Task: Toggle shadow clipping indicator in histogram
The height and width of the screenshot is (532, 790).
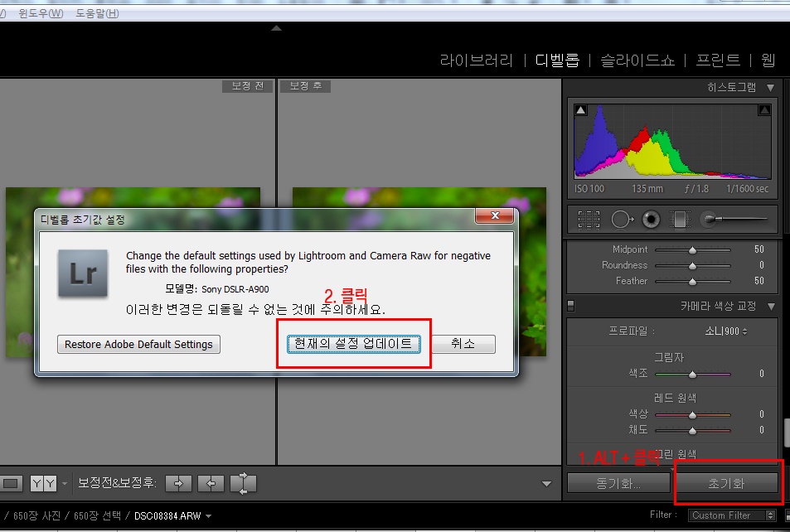Action: click(x=581, y=110)
